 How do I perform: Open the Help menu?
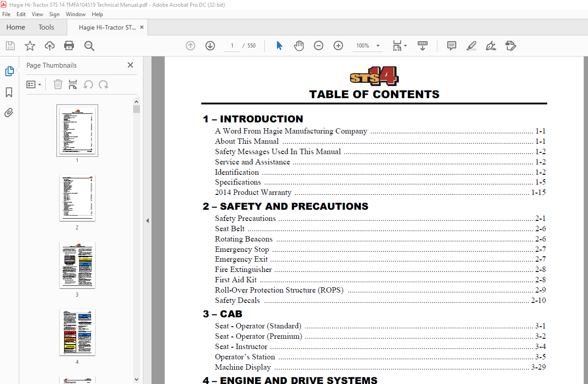point(97,14)
